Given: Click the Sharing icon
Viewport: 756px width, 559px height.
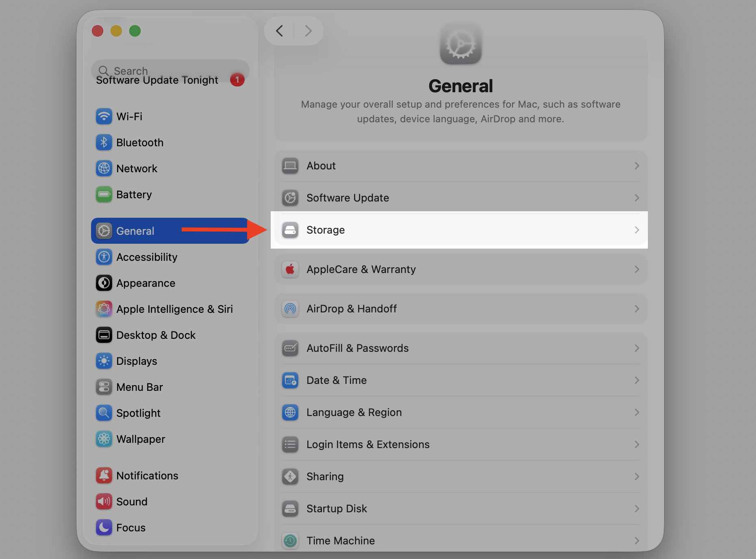Looking at the screenshot, I should pyautogui.click(x=290, y=477).
